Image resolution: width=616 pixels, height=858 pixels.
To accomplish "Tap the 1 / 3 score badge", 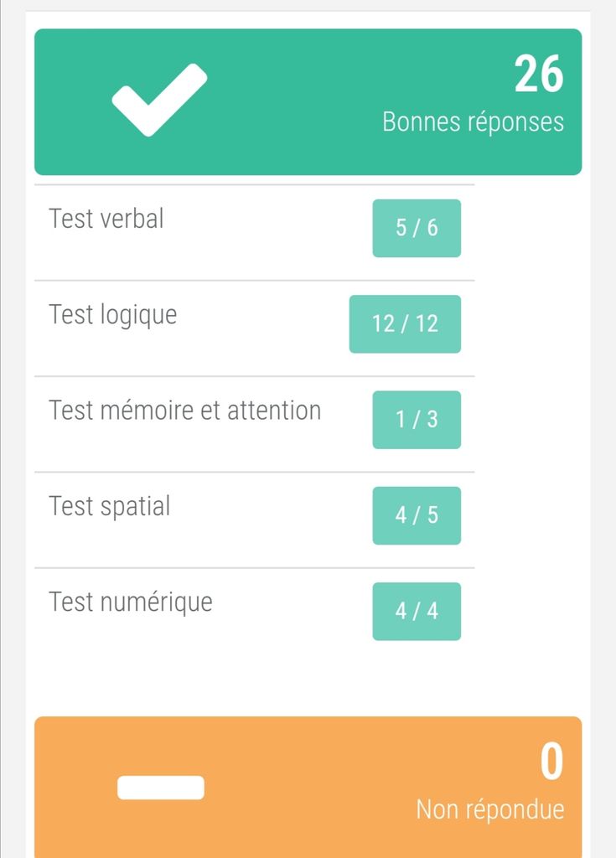I will tap(417, 420).
